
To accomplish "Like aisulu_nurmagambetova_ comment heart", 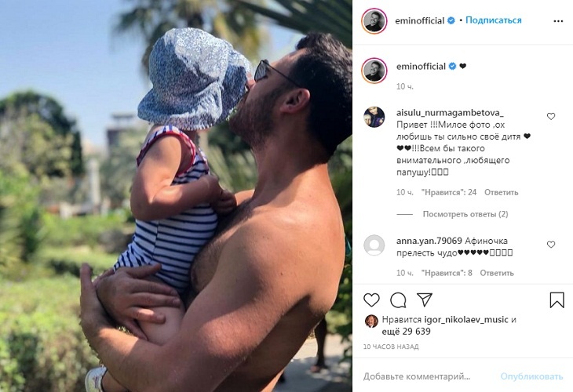I will [551, 117].
